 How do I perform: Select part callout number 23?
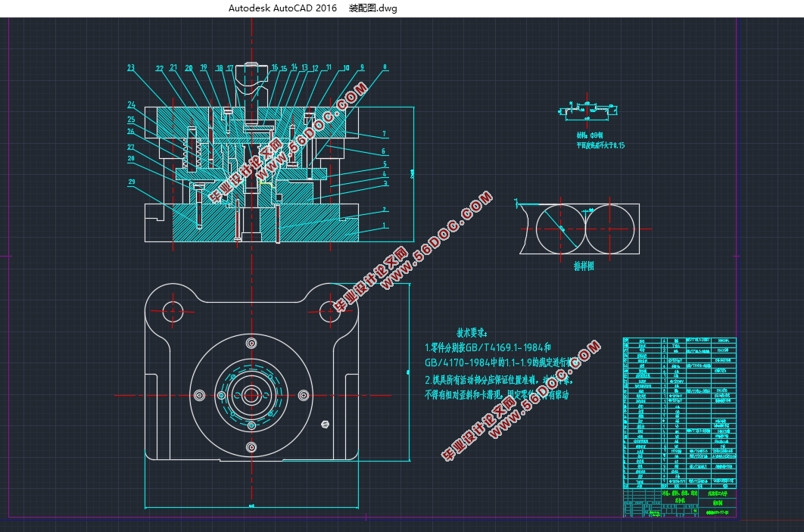point(131,67)
